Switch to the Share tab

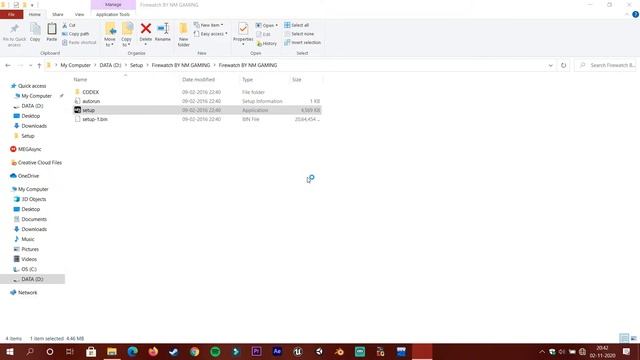click(58, 14)
